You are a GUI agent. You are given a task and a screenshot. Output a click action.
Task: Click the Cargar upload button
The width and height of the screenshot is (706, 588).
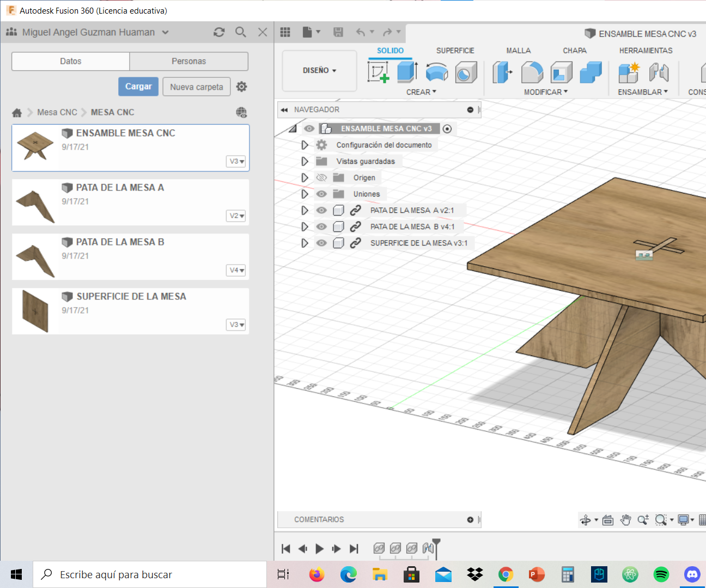[138, 87]
